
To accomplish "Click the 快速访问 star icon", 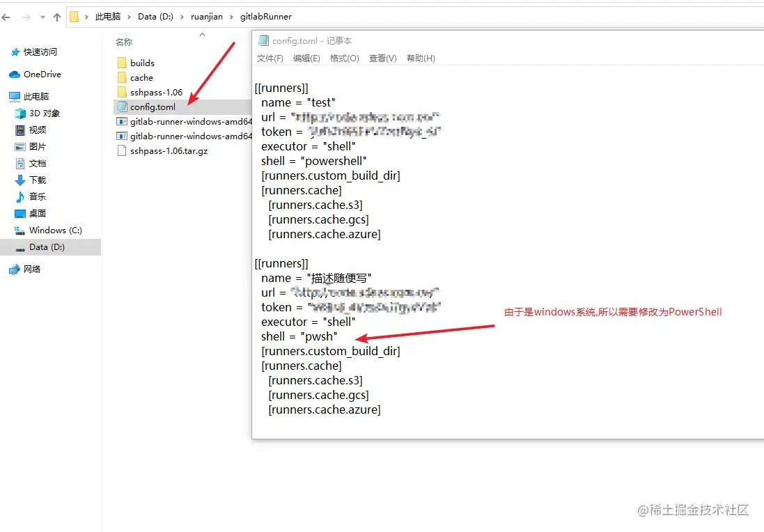I will pyautogui.click(x=15, y=52).
